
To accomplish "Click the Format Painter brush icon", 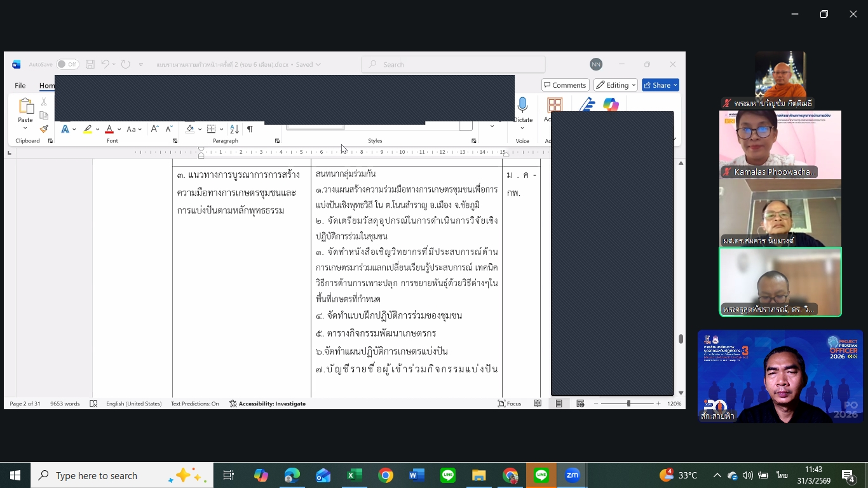I will pyautogui.click(x=44, y=129).
